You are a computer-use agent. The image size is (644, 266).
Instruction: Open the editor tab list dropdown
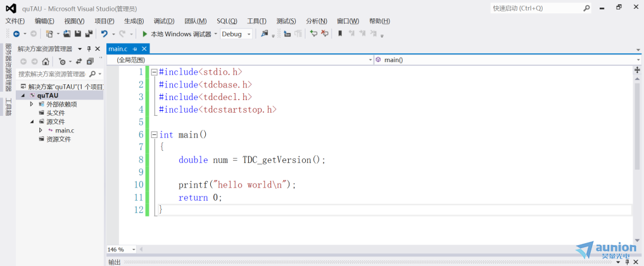coord(638,49)
